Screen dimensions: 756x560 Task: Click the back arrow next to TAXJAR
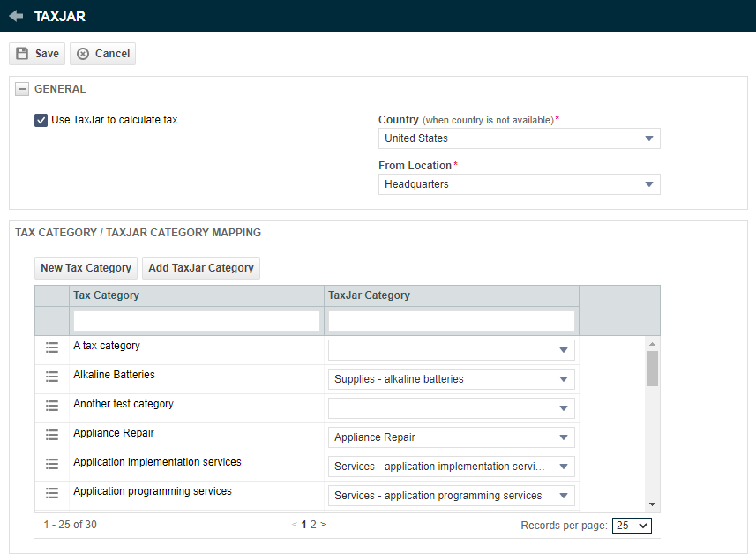16,16
